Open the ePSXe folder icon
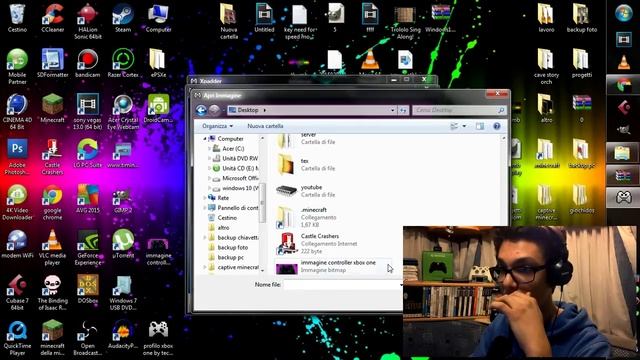Image resolution: width=640 pixels, height=360 pixels. [158, 63]
